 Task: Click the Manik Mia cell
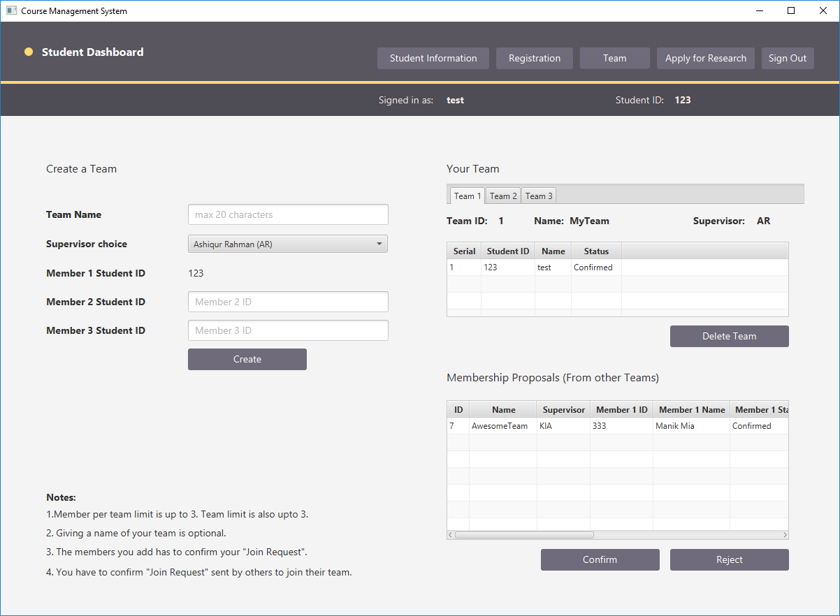[692, 426]
